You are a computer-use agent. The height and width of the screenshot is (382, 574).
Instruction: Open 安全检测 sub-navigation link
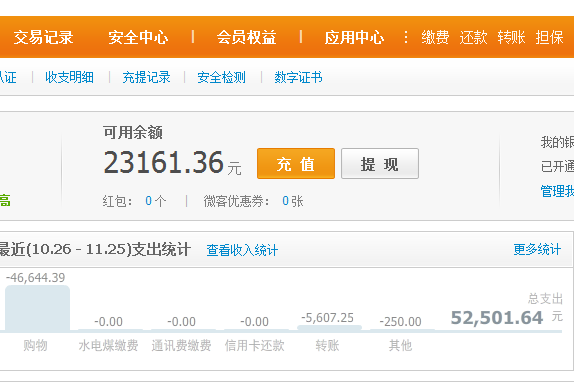click(x=221, y=77)
